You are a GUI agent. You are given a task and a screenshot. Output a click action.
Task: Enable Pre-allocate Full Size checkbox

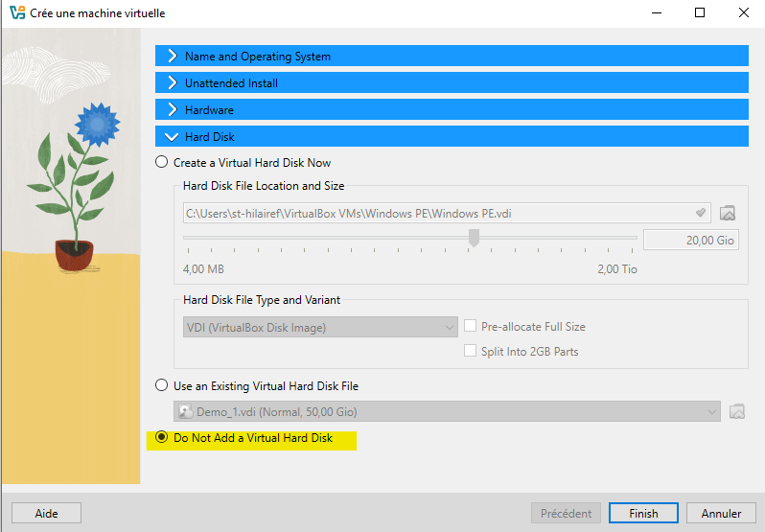pos(471,327)
